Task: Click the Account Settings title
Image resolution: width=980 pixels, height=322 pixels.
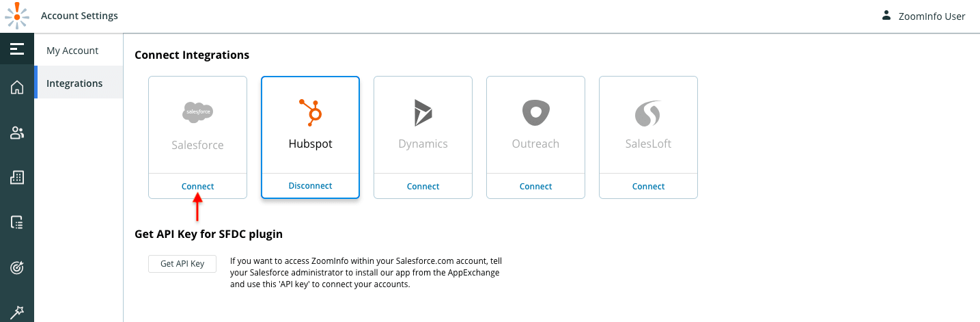Action: [79, 16]
